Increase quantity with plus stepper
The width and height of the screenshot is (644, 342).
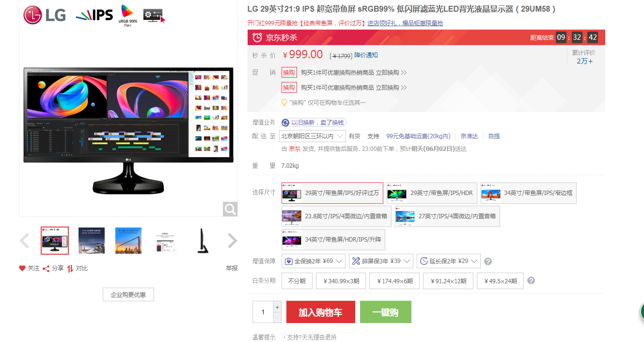[277, 307]
